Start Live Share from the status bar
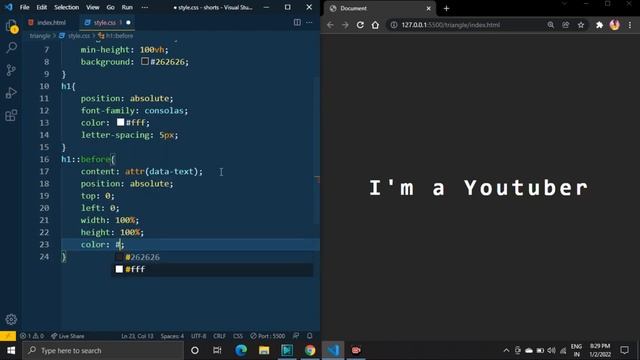The width and height of the screenshot is (640, 360). [x=68, y=336]
